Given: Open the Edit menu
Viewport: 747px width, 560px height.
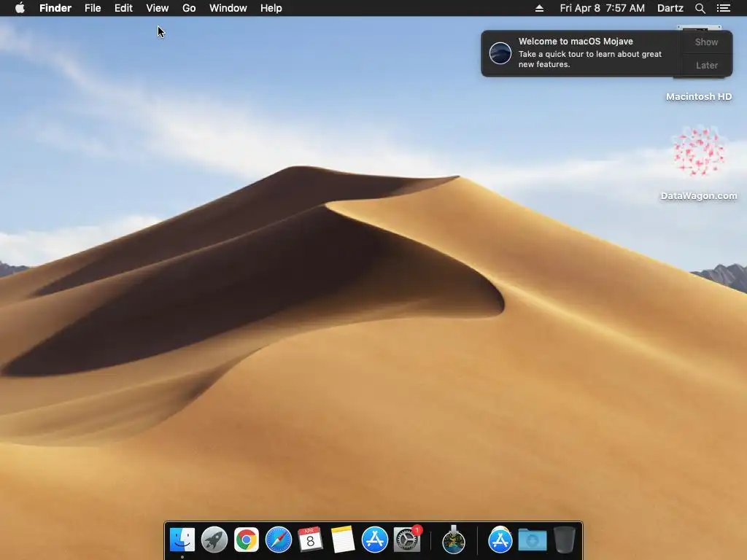Looking at the screenshot, I should click(x=123, y=8).
